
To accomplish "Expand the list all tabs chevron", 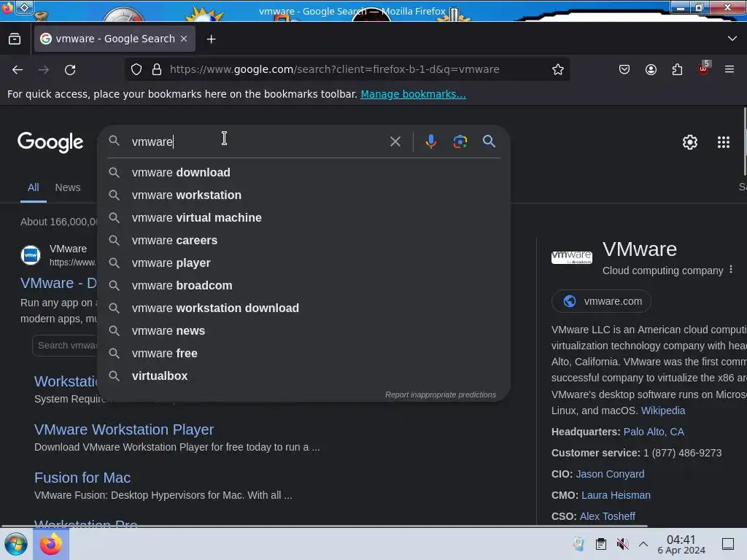I will click(732, 39).
